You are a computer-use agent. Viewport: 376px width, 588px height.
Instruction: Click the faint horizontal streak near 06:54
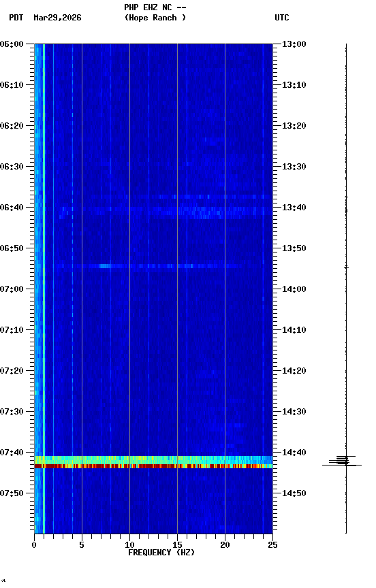click(x=148, y=266)
